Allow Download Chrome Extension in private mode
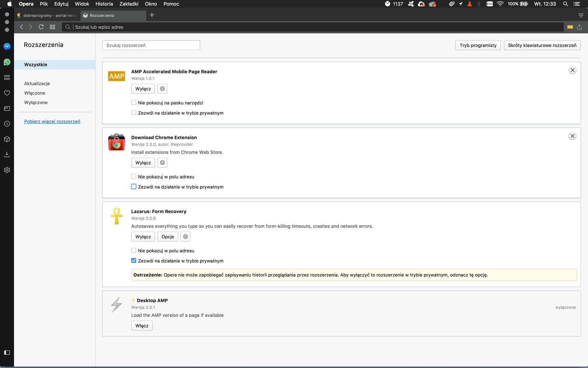The height and width of the screenshot is (368, 588). (x=134, y=187)
